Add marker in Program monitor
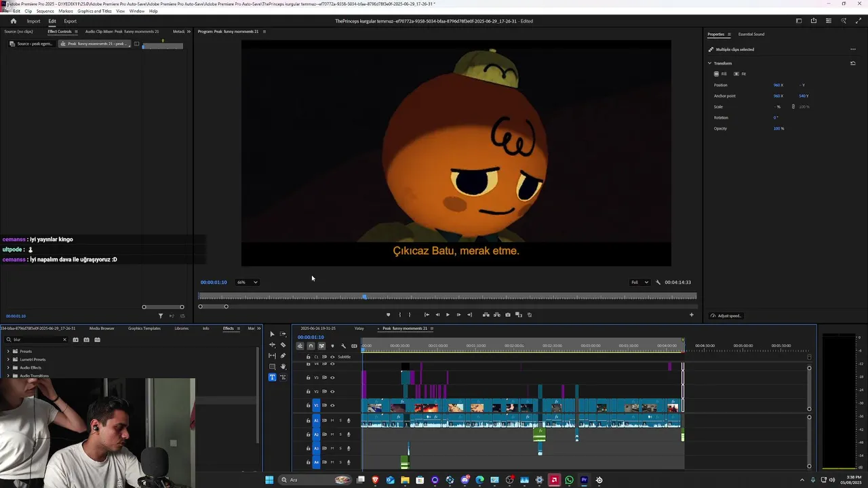The height and width of the screenshot is (488, 868). click(x=388, y=314)
